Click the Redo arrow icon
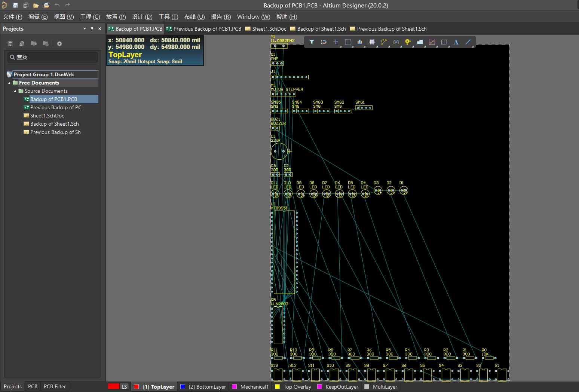Image resolution: width=579 pixels, height=392 pixels. (68, 5)
